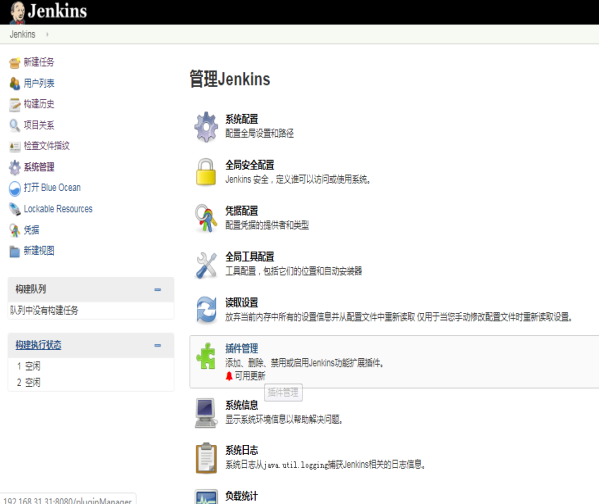Open the 系统管理 sidebar link
The height and width of the screenshot is (504, 600).
point(39,167)
